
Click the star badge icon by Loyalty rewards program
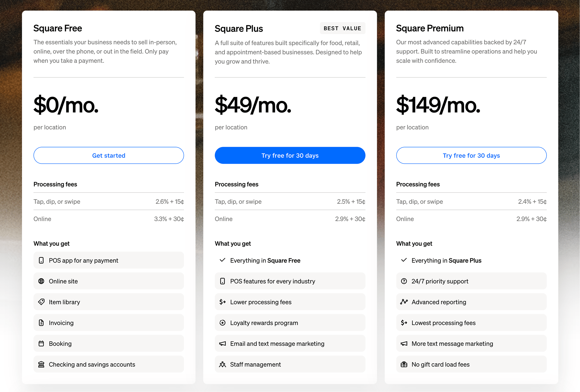[222, 323]
